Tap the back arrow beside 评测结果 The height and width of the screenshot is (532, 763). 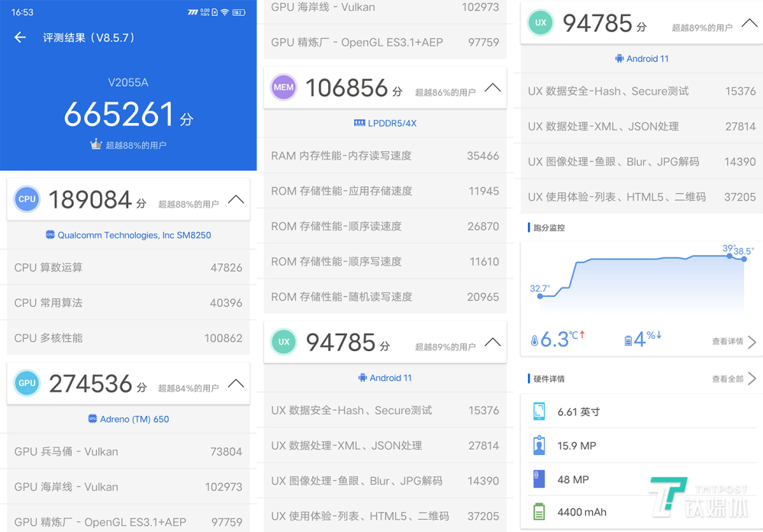click(x=20, y=37)
